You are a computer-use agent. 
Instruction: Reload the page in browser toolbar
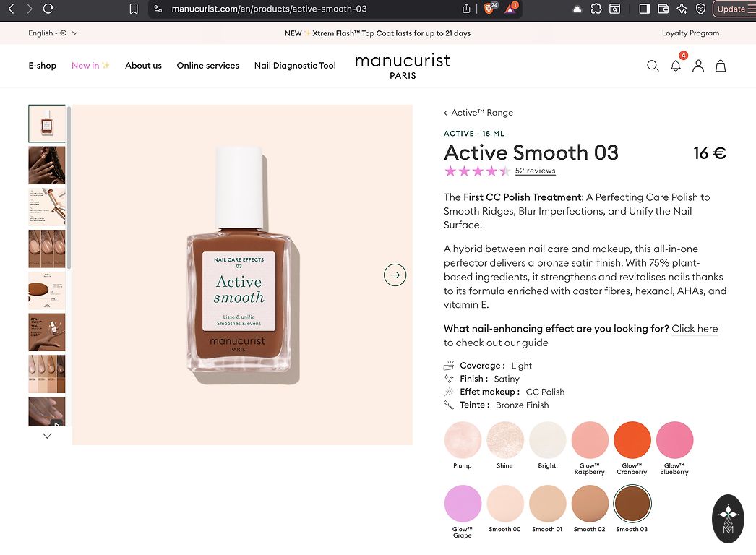point(48,9)
